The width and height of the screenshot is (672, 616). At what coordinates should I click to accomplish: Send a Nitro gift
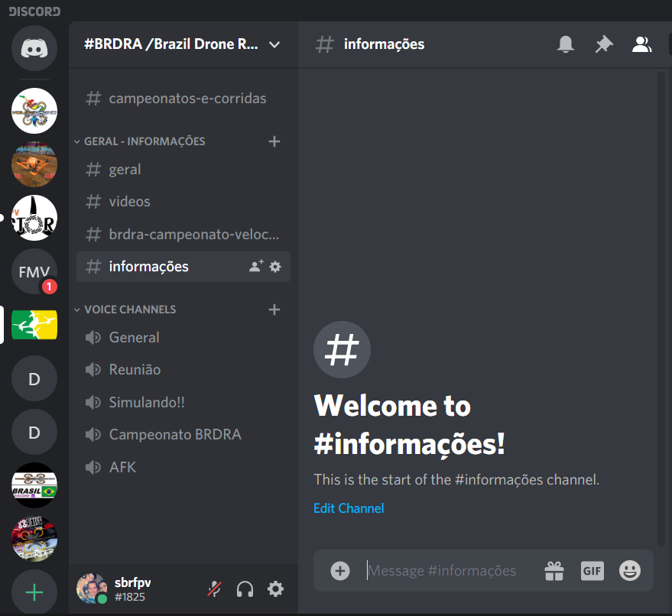coord(554,570)
